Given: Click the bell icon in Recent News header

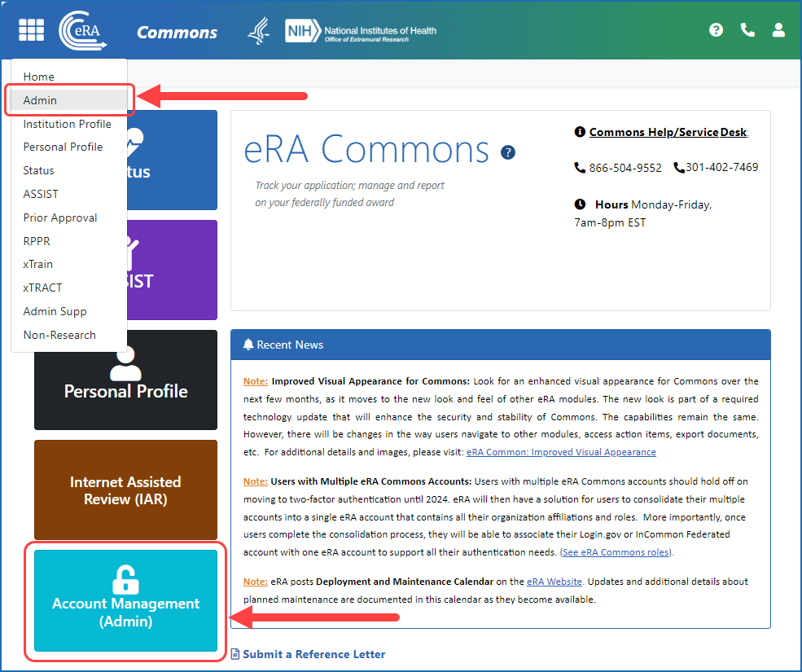Looking at the screenshot, I should (248, 345).
